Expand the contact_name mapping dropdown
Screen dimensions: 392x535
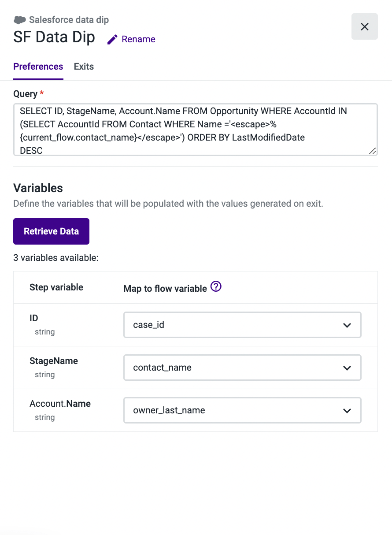click(x=242, y=368)
